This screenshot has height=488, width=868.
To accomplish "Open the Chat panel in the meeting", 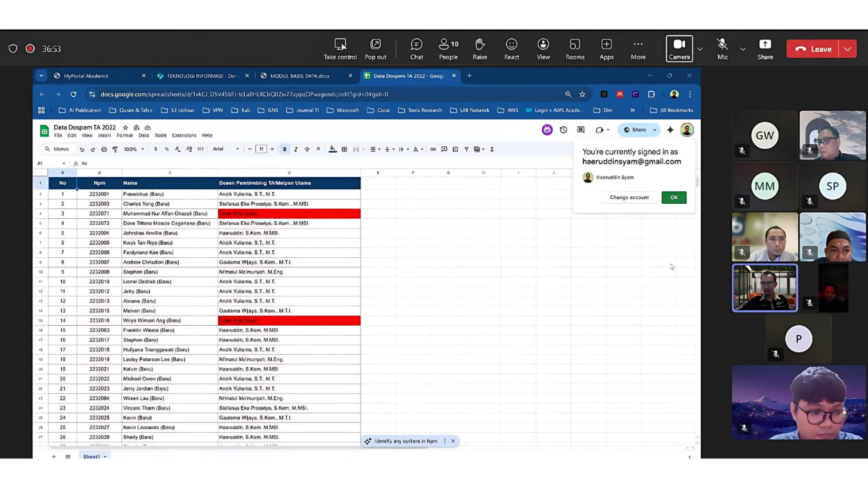I will pyautogui.click(x=416, y=48).
